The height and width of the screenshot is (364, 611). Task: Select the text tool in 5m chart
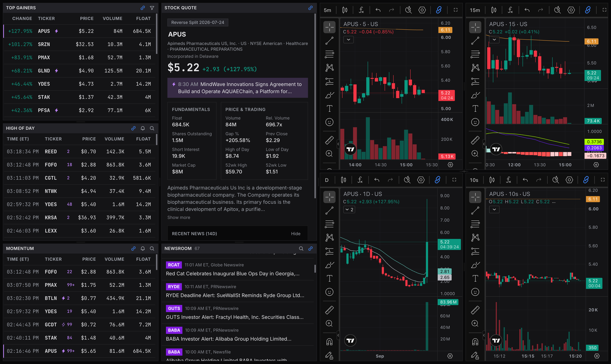coord(329,108)
